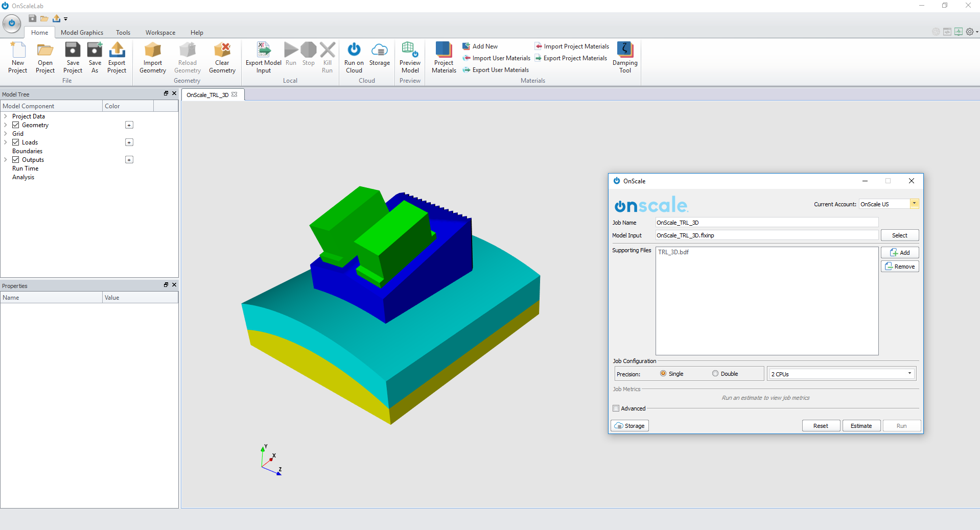
Task: Click the Job Name input field
Action: click(x=767, y=223)
